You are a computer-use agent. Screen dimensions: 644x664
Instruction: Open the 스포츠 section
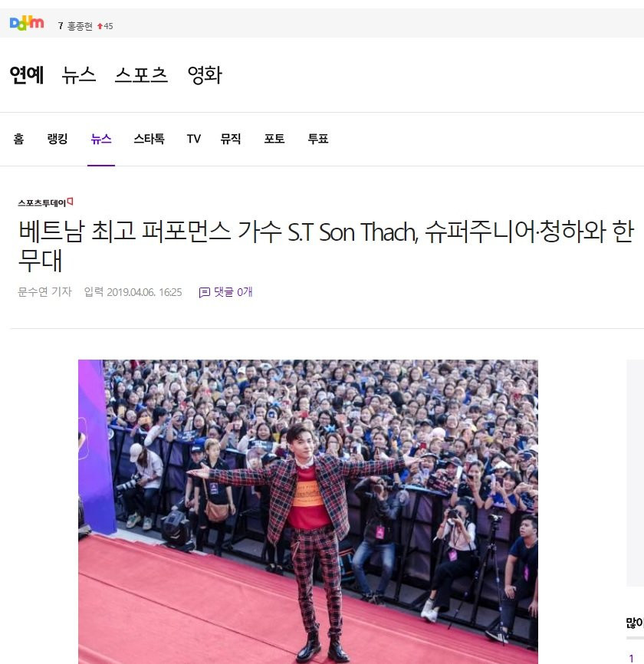point(141,75)
